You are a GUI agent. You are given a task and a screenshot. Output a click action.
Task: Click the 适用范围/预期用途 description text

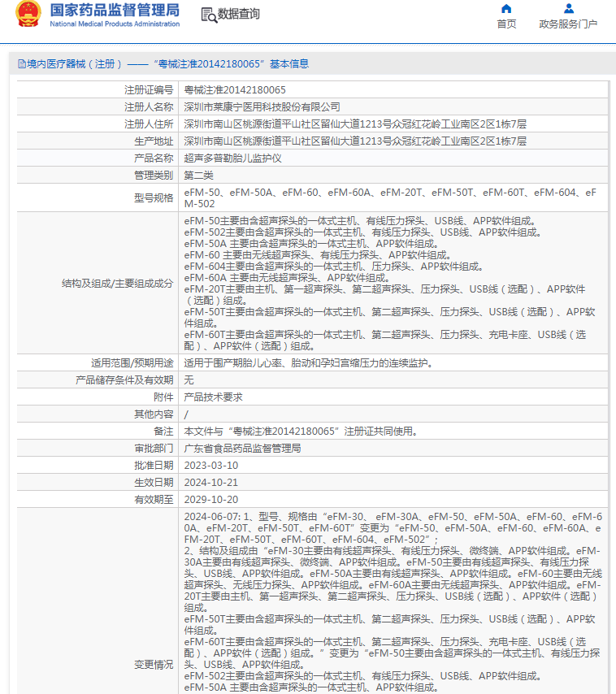(x=309, y=363)
